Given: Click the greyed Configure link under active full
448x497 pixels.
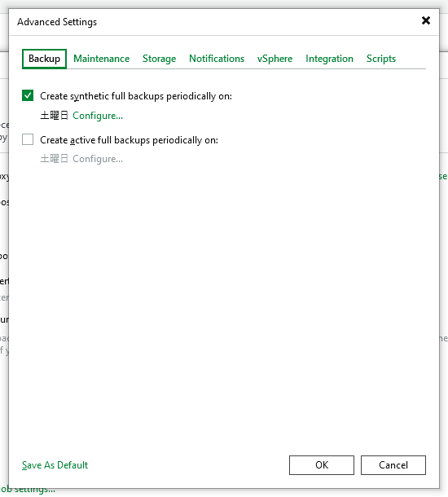Looking at the screenshot, I should tap(98, 159).
